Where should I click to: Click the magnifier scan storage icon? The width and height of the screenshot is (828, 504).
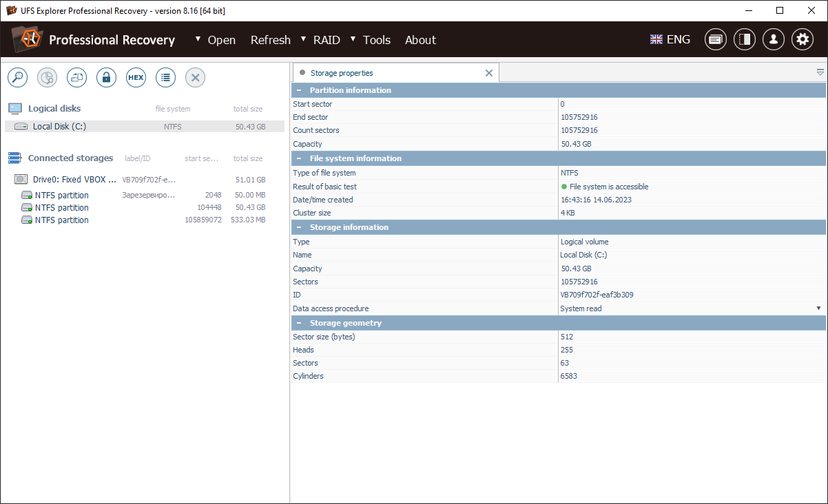coord(17,78)
